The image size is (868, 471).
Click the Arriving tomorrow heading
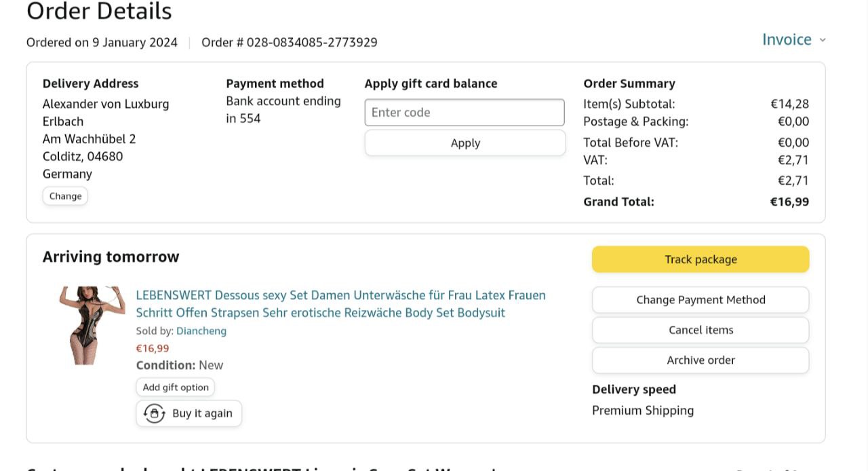click(111, 257)
